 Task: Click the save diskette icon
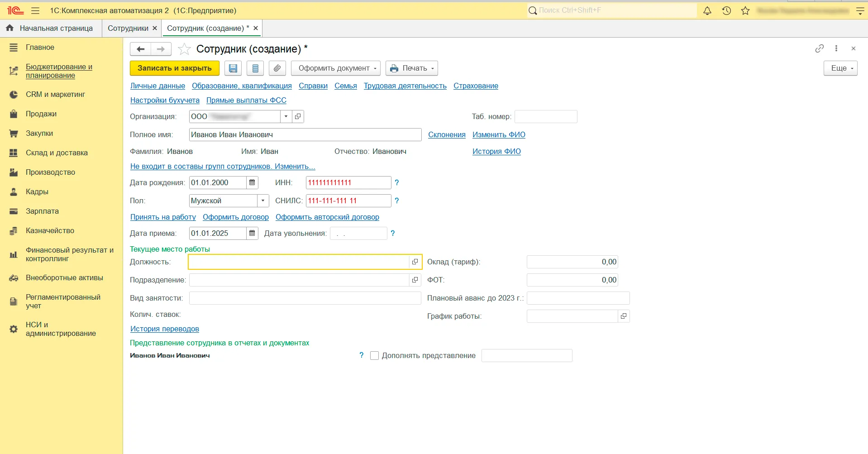[x=233, y=68]
